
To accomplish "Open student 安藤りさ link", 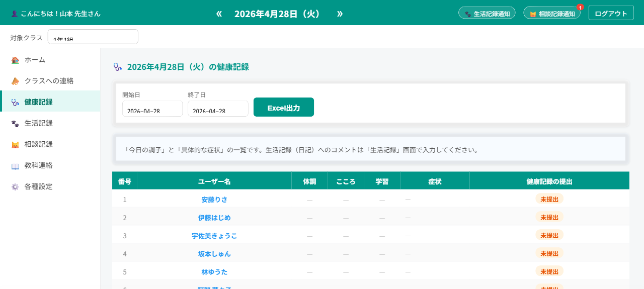I will [214, 200].
